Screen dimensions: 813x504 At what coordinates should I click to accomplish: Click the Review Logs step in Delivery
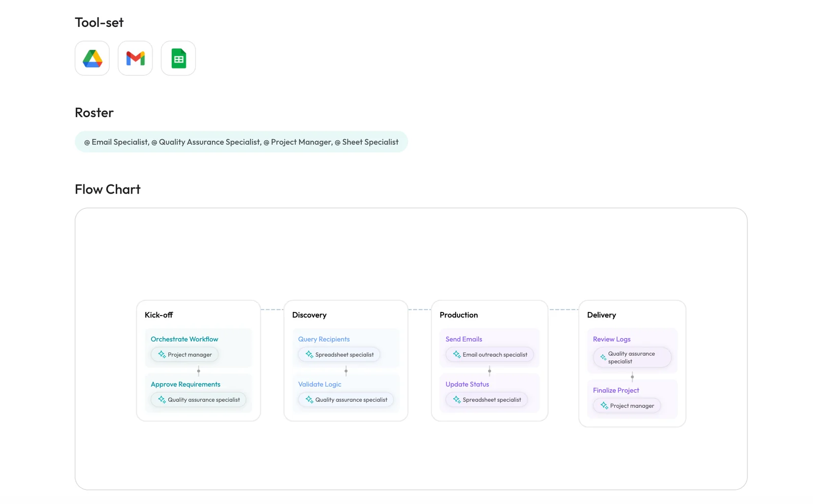(611, 339)
